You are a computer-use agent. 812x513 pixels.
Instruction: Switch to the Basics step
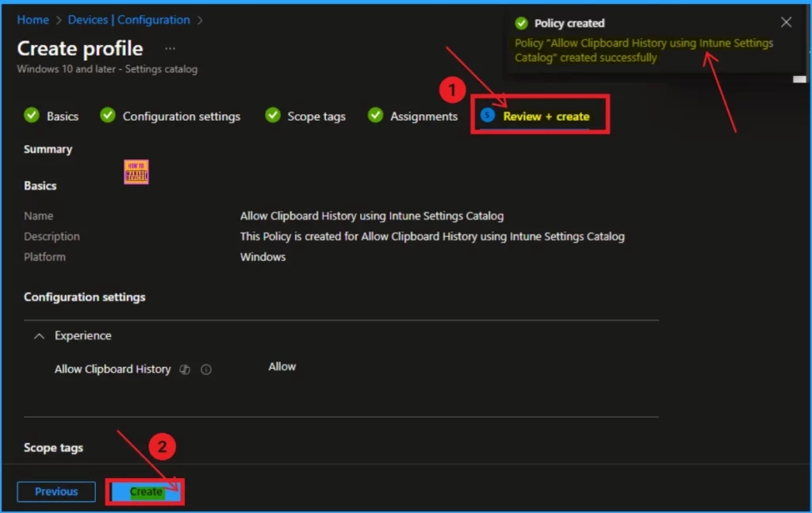62,117
